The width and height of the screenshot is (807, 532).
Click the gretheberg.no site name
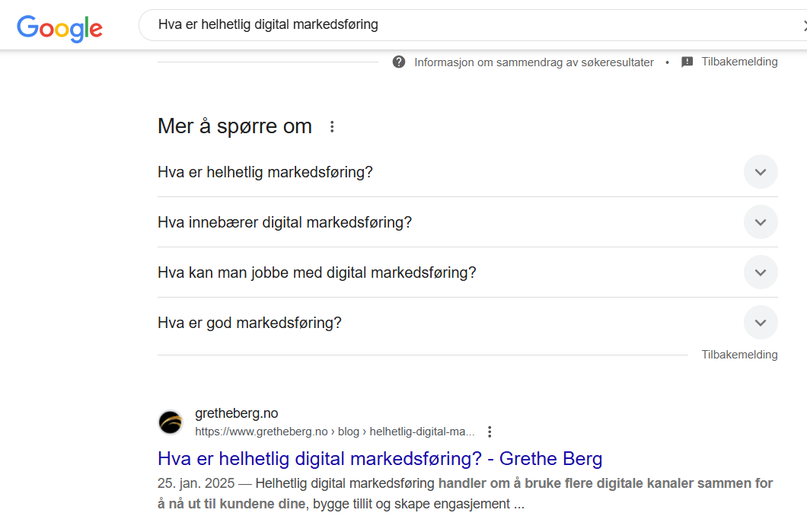[x=237, y=413]
